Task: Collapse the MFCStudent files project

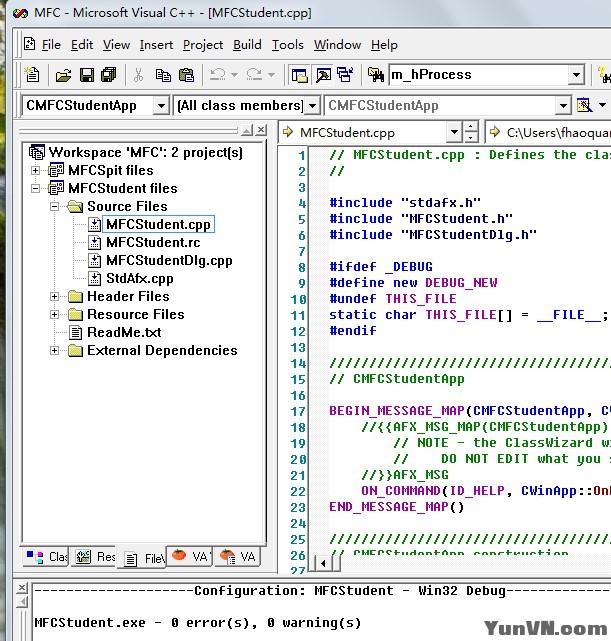Action: pos(36,188)
